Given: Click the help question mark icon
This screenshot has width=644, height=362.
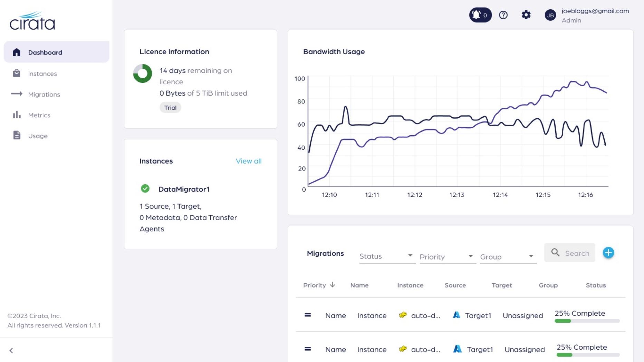Looking at the screenshot, I should coord(503,15).
